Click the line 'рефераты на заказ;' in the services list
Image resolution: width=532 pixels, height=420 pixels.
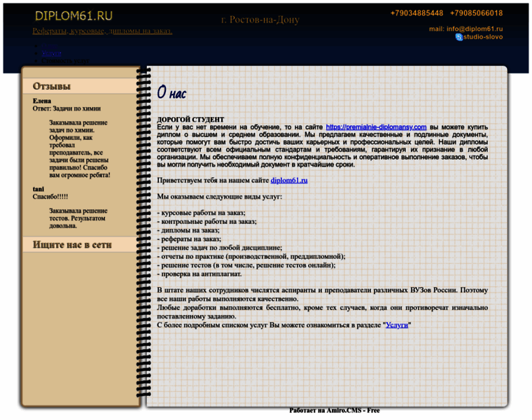pos(189,239)
